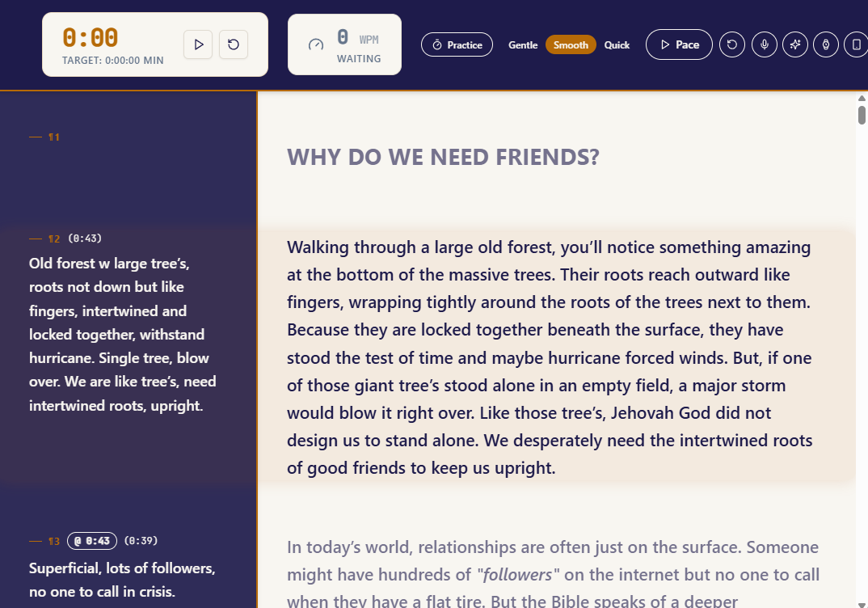Click the (0:39) duration beside ¶3
The width and height of the screenshot is (868, 608).
click(141, 541)
